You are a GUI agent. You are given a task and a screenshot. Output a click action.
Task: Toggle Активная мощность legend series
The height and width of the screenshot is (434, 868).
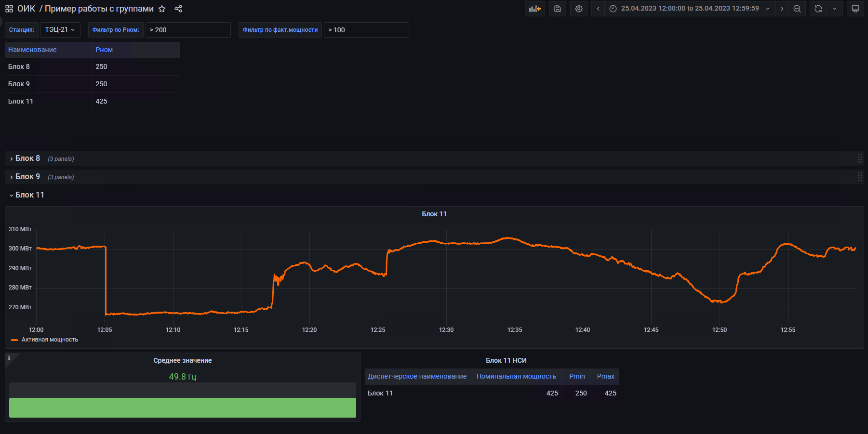click(x=49, y=340)
